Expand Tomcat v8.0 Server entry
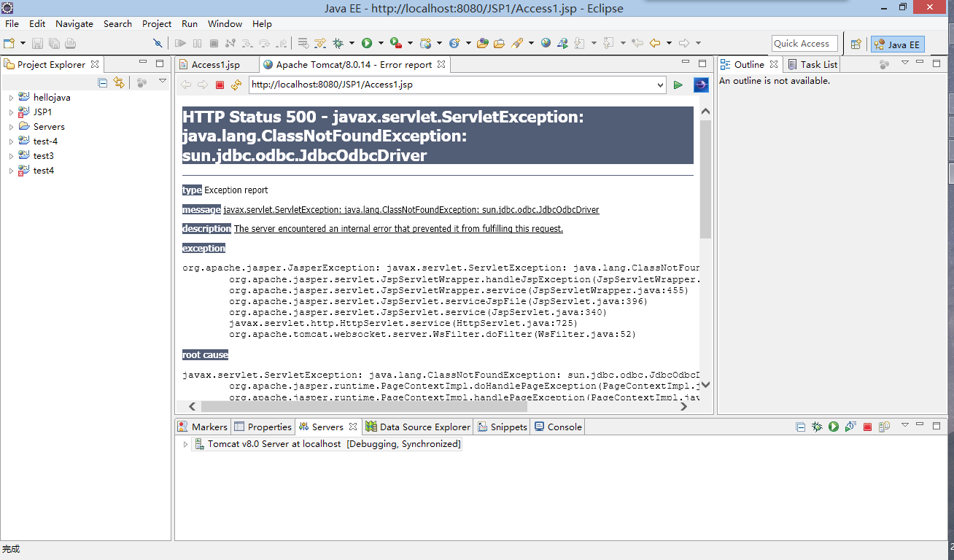This screenshot has width=954, height=560. [185, 444]
